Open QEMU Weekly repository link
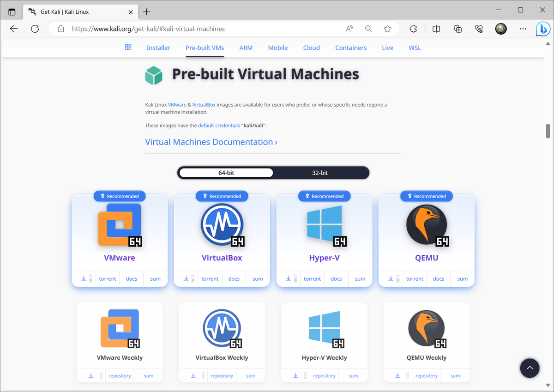Viewport: 554px width, 392px height. point(427,375)
